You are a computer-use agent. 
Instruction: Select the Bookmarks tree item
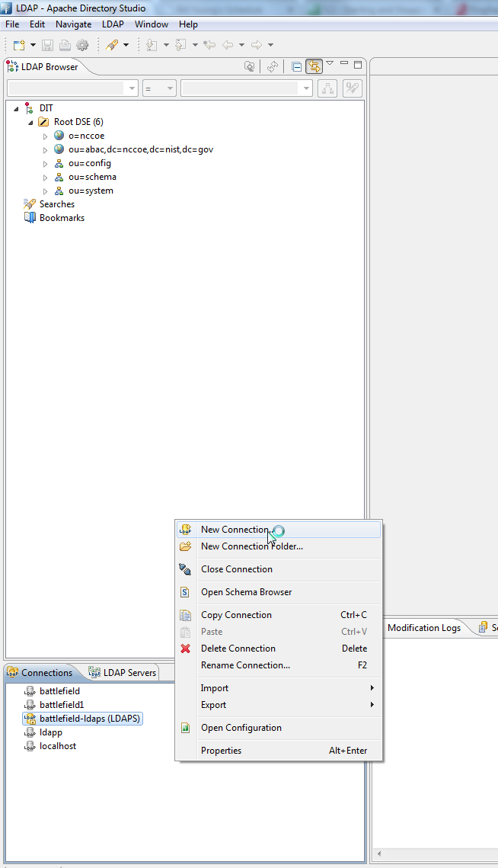click(62, 218)
